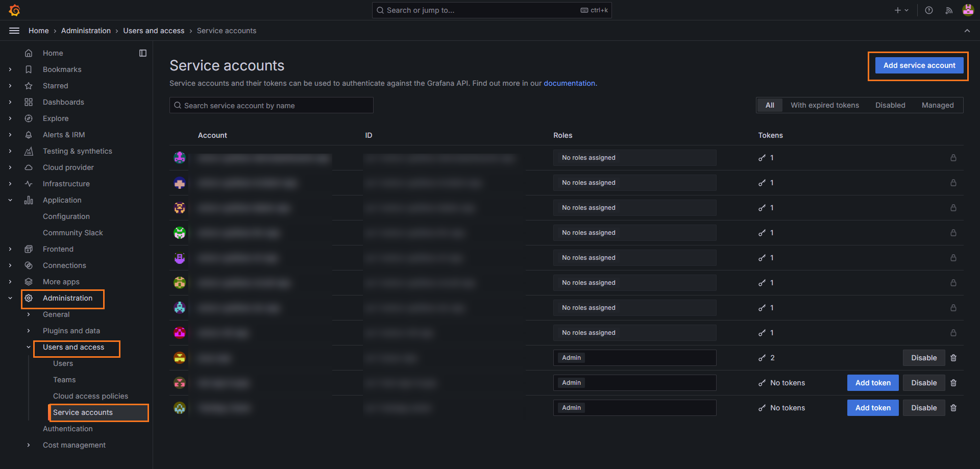Open the user profile avatar
The image size is (980, 469).
pyautogui.click(x=968, y=10)
